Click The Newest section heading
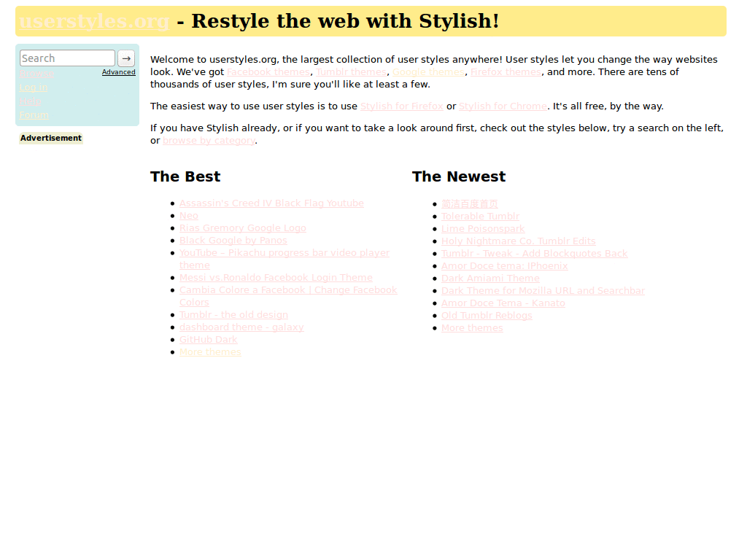The width and height of the screenshot is (747, 560). [x=459, y=176]
